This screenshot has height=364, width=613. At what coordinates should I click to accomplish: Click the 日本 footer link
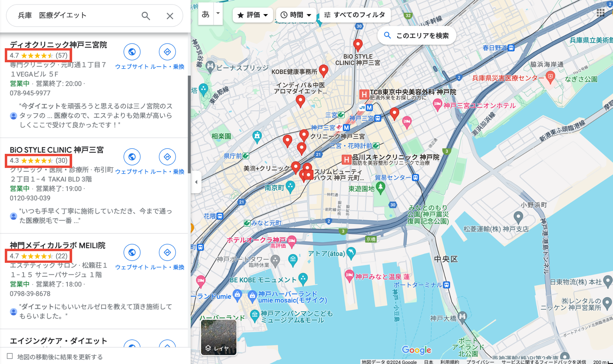click(429, 362)
